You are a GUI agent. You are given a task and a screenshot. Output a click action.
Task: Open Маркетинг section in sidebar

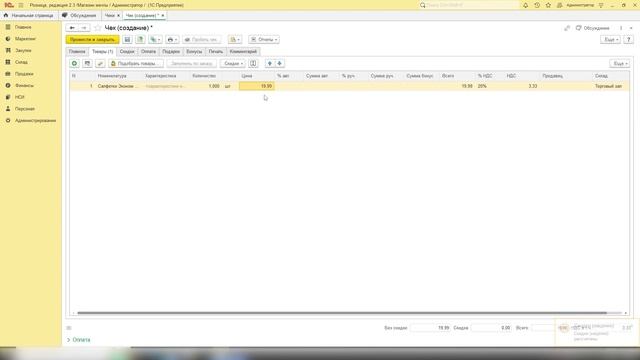[x=25, y=39]
